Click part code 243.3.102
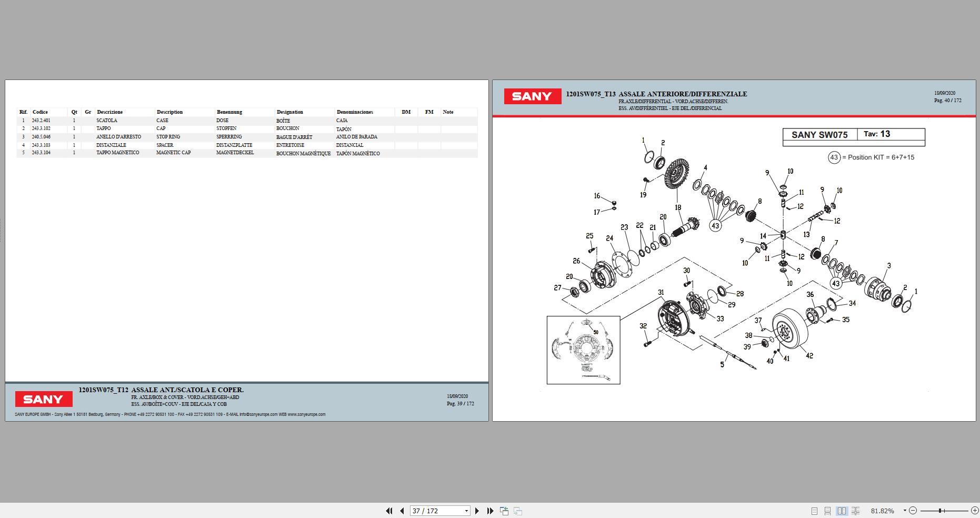Viewport: 980px width, 518px height. click(x=41, y=128)
